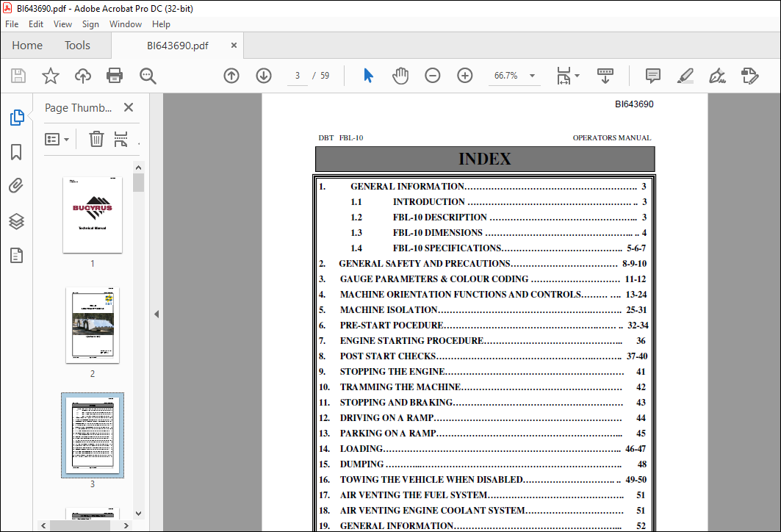Open the File menu
The image size is (781, 532).
[x=12, y=24]
